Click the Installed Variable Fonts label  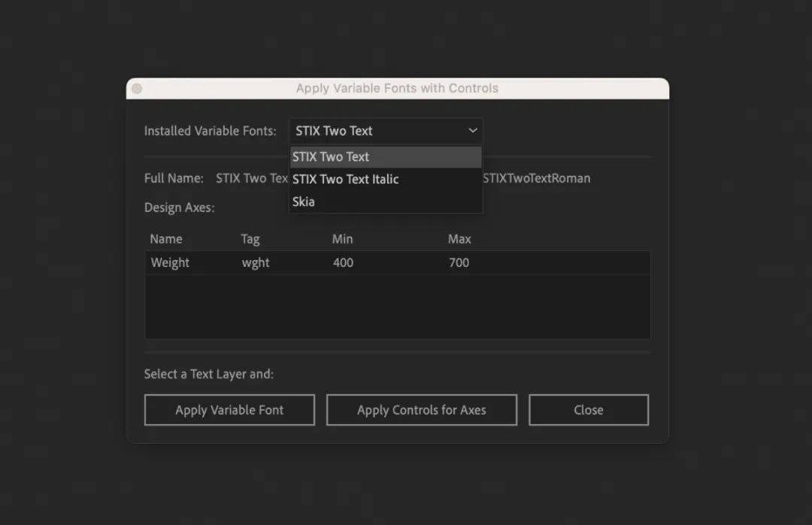(211, 131)
